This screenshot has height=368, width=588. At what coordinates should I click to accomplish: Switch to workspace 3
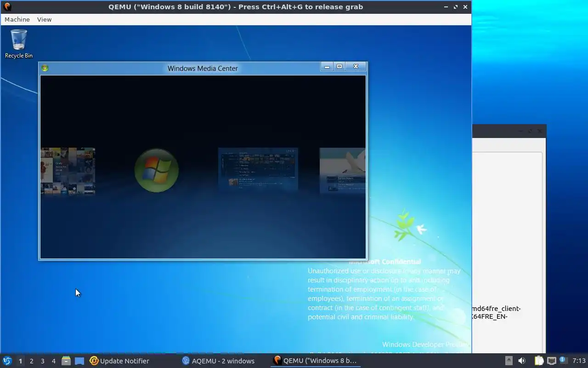click(42, 361)
